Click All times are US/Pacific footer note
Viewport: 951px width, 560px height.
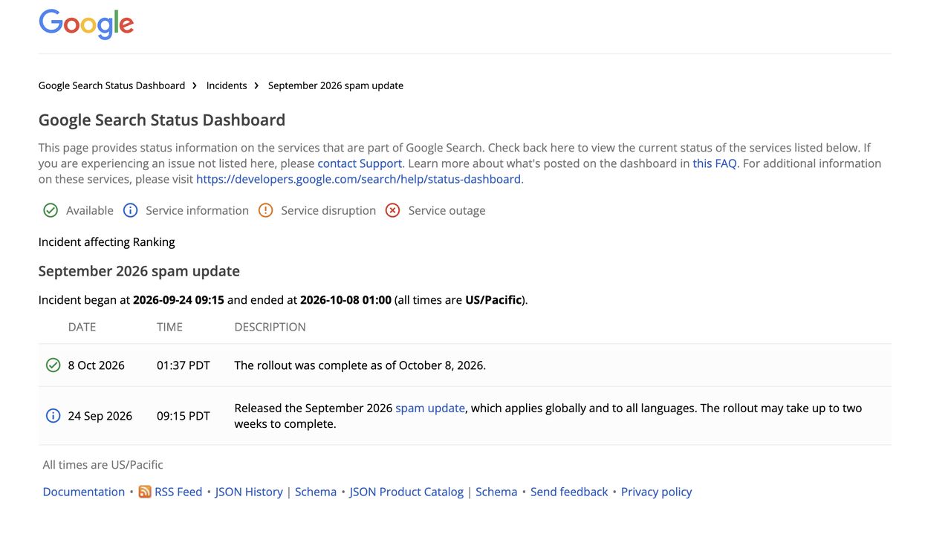(x=103, y=465)
